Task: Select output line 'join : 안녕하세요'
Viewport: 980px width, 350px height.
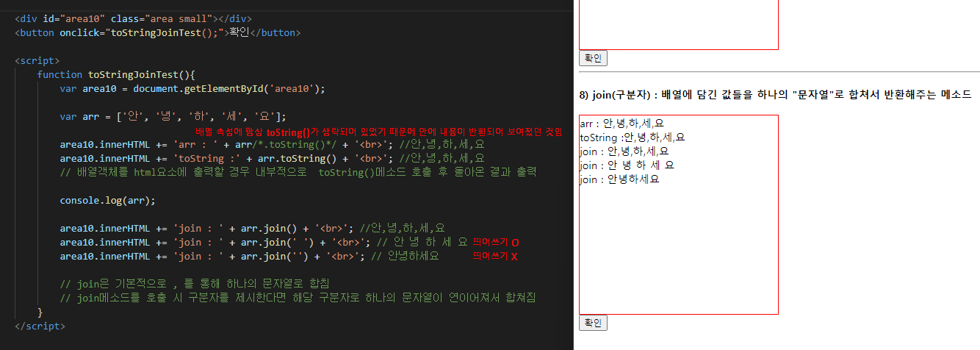Action: (x=619, y=179)
